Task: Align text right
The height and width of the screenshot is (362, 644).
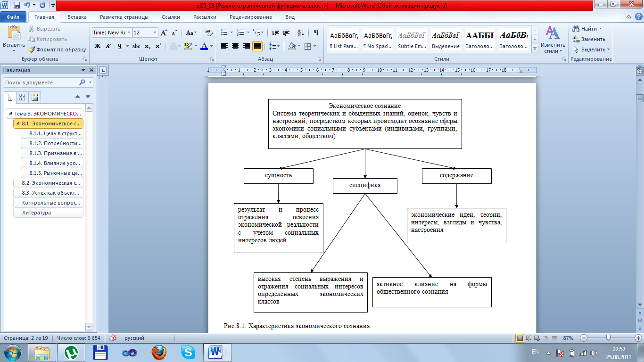Action: coord(246,46)
